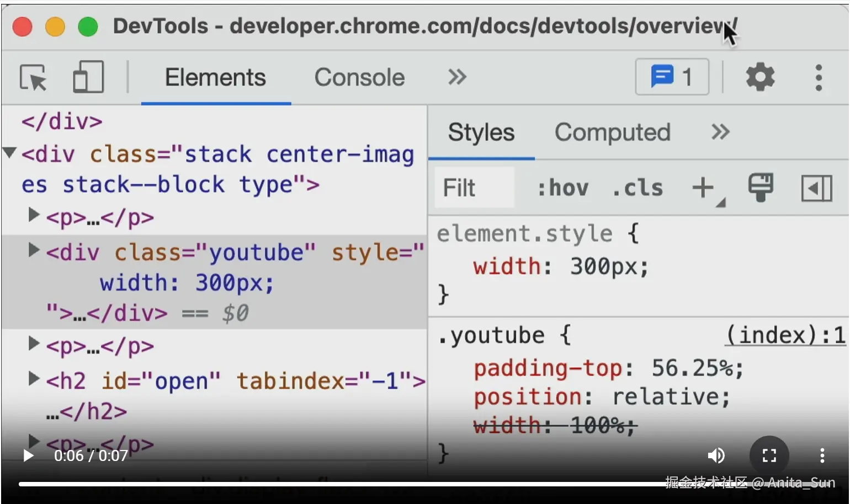Viewport: 850px width, 504px height.
Task: Expand the h2 id="open" node
Action: [34, 378]
